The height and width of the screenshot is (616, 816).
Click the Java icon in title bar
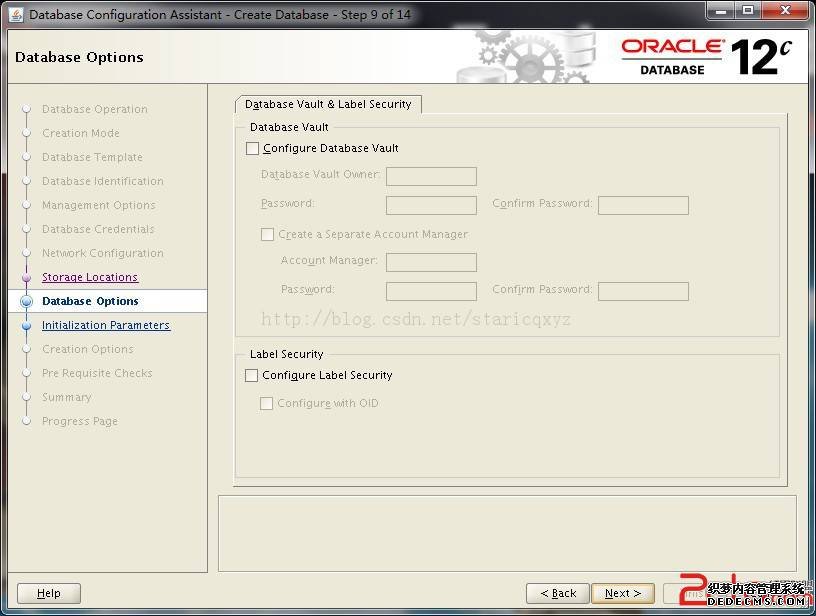[x=16, y=14]
